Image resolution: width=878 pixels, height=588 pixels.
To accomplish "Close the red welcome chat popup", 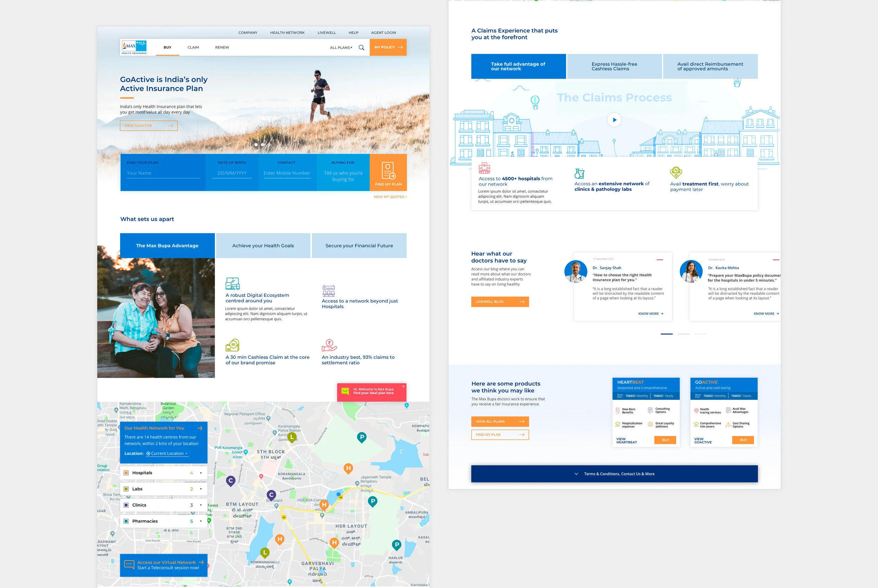I will [x=404, y=386].
